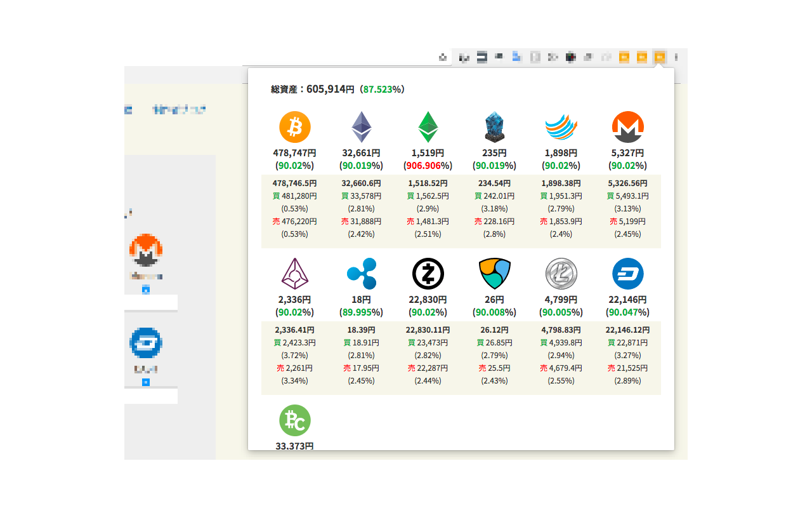The width and height of the screenshot is (812, 508).
Task: Click the pixelated Monero icon on the background page
Action: click(x=146, y=250)
